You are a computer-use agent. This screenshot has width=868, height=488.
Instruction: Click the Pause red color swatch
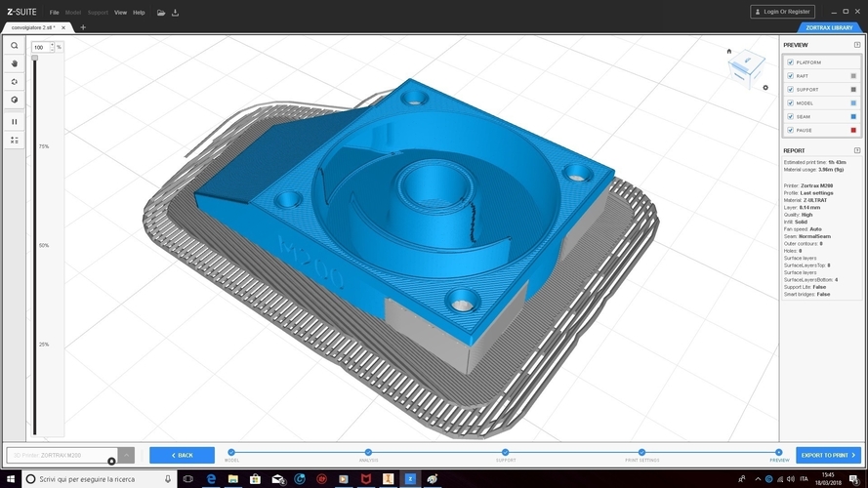point(853,130)
